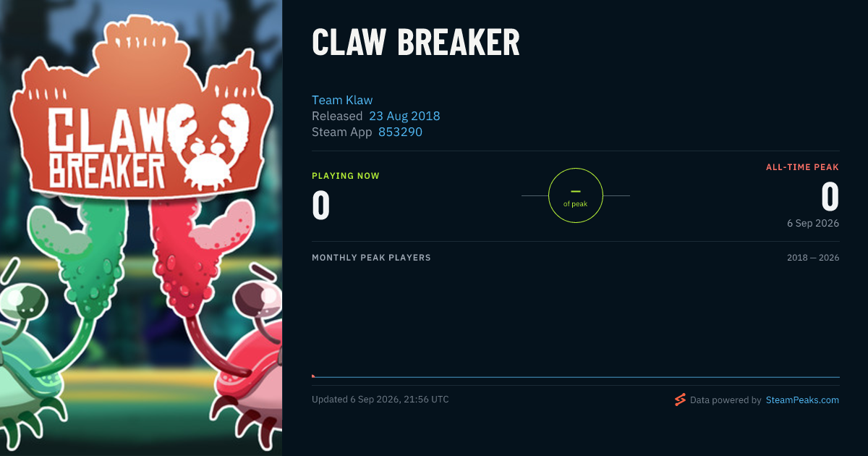Click the green circular 'of peak' indicator
The width and height of the screenshot is (868, 456).
(576, 195)
